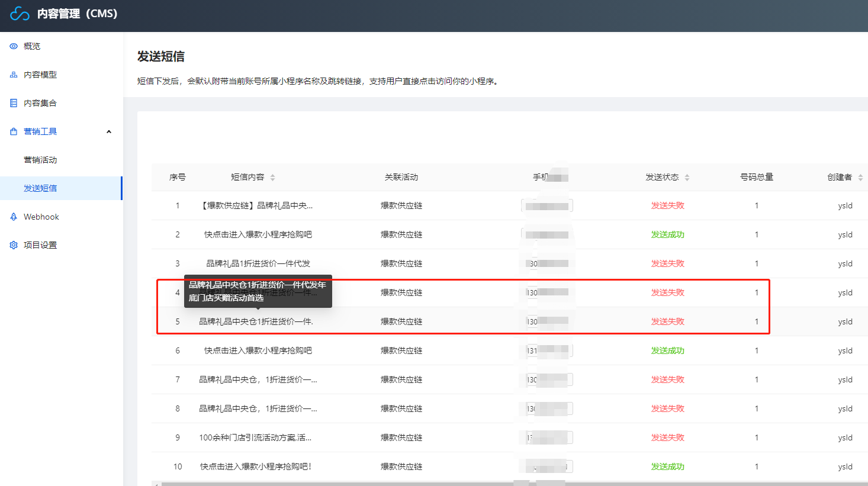Click the 营销工具 bag icon
Screen dimensions: 868x486
coord(14,131)
